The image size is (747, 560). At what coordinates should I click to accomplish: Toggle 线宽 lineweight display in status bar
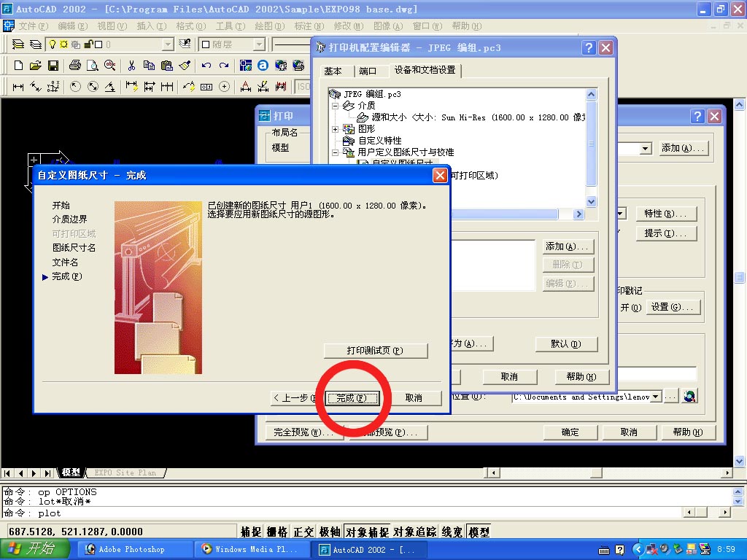452,532
